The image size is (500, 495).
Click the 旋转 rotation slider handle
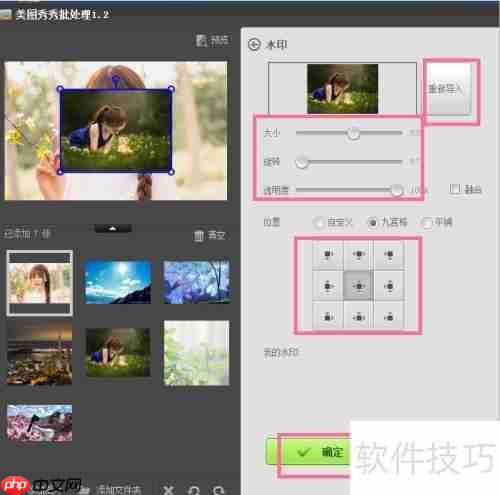click(x=302, y=162)
